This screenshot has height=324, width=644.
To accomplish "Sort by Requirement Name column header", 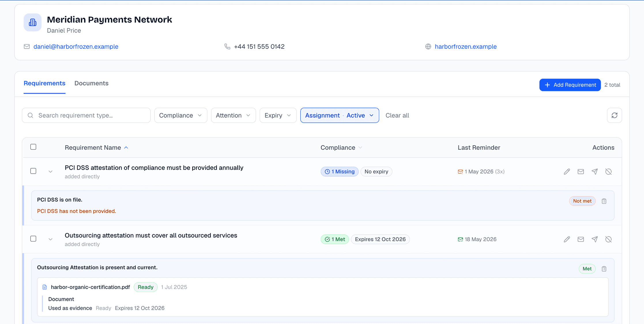I will [x=96, y=147].
